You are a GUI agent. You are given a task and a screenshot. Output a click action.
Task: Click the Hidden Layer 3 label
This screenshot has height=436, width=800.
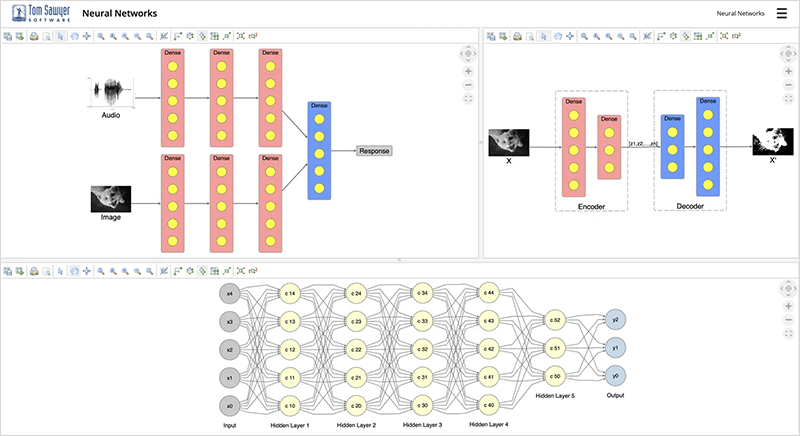422,425
